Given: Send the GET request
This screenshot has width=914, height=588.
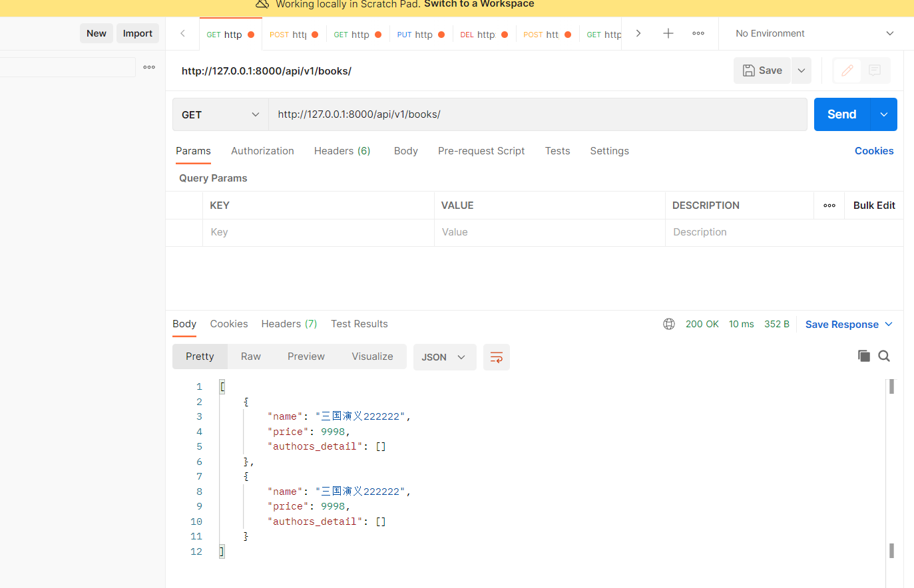Looking at the screenshot, I should coord(841,114).
